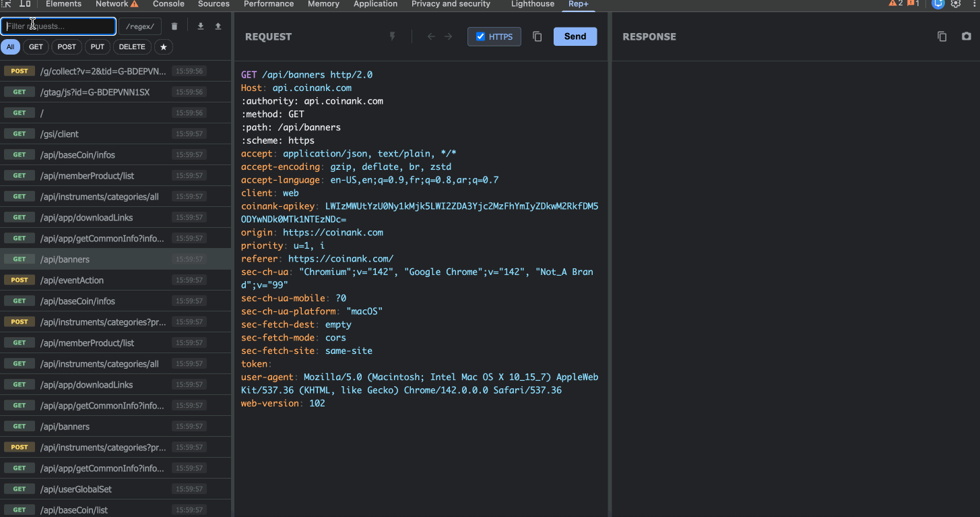Focus the Filter requests input field

click(58, 26)
